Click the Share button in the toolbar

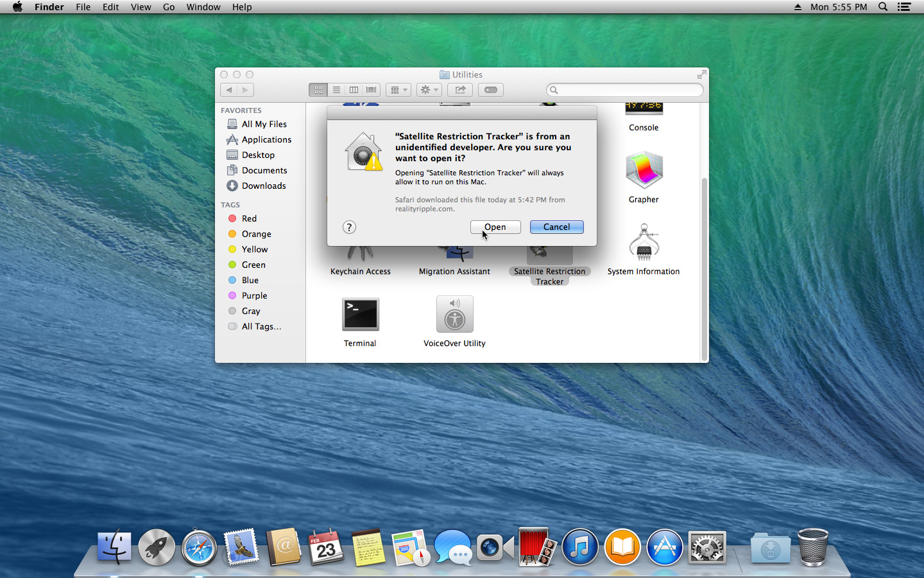point(459,90)
